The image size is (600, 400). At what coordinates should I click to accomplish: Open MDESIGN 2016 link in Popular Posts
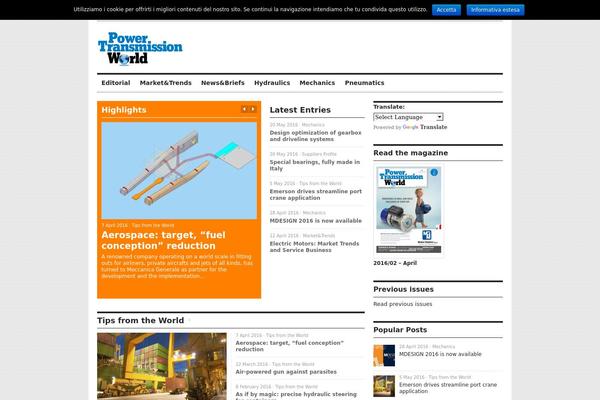click(x=440, y=354)
